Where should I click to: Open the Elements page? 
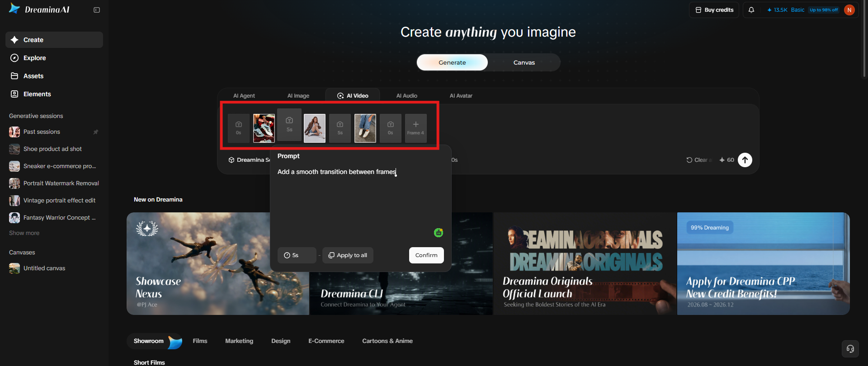pos(54,94)
